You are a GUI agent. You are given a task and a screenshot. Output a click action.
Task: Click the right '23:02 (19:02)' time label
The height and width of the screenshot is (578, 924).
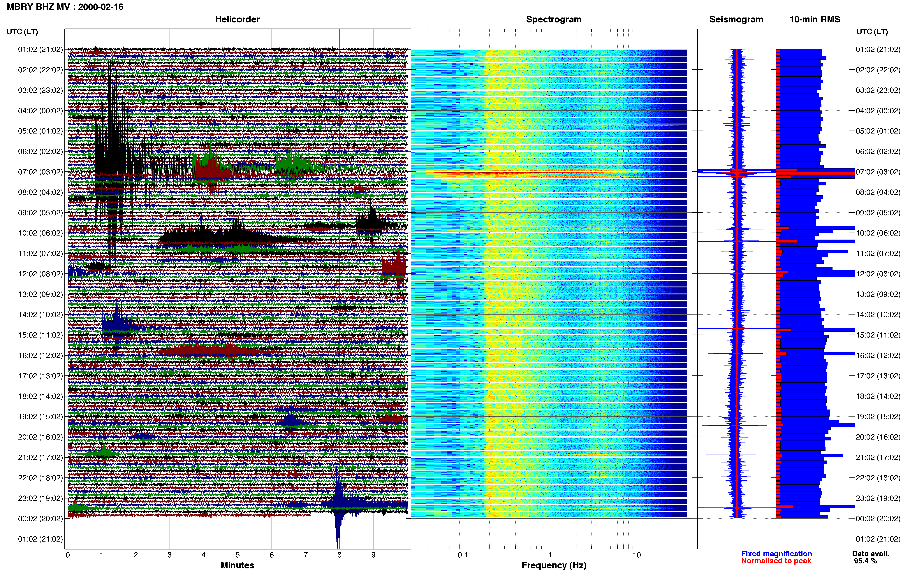(878, 498)
